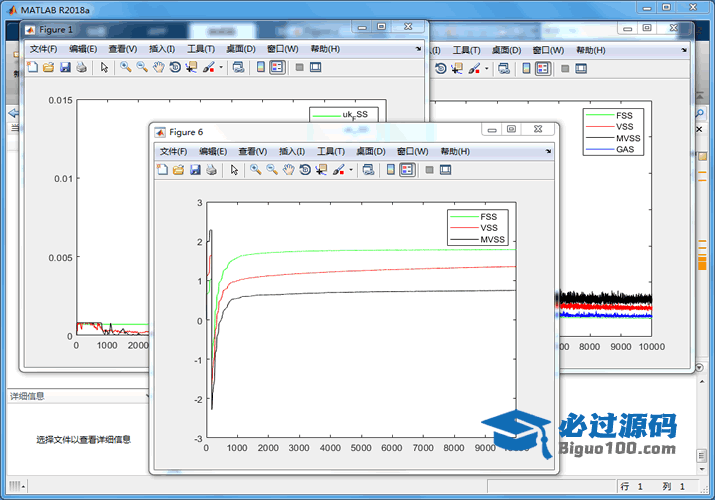Click GAS entry in background figure legend
Screen dimensions: 715x500
[625, 150]
